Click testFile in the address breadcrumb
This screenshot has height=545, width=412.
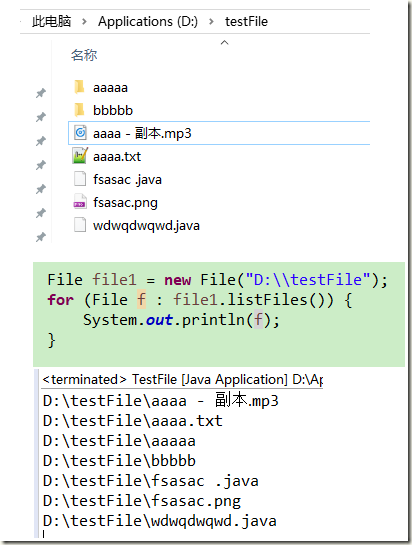click(x=247, y=22)
